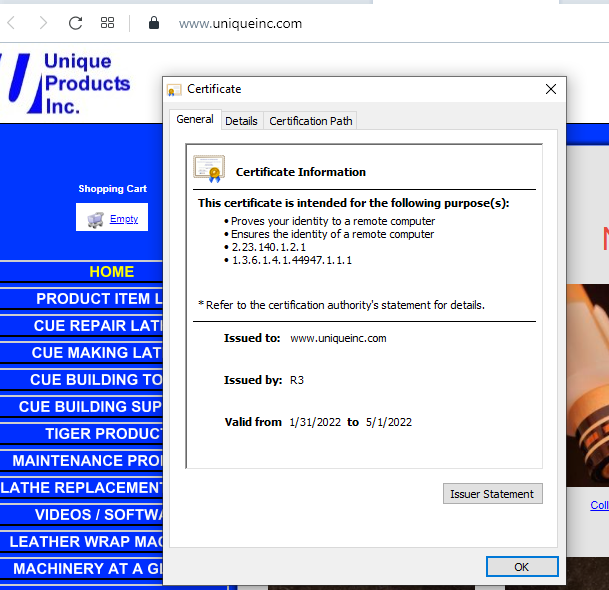Click the cue product image on webpage
The width and height of the screenshot is (609, 590).
coord(588,385)
